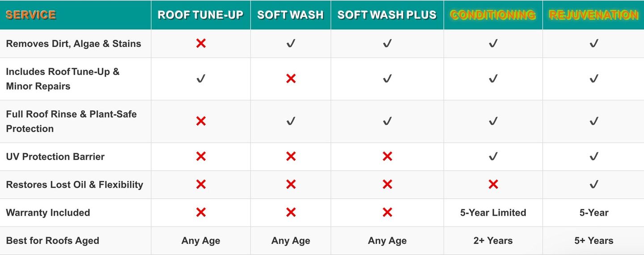
Task: Click the 5-Year Limited warranty text
Action: (x=493, y=213)
